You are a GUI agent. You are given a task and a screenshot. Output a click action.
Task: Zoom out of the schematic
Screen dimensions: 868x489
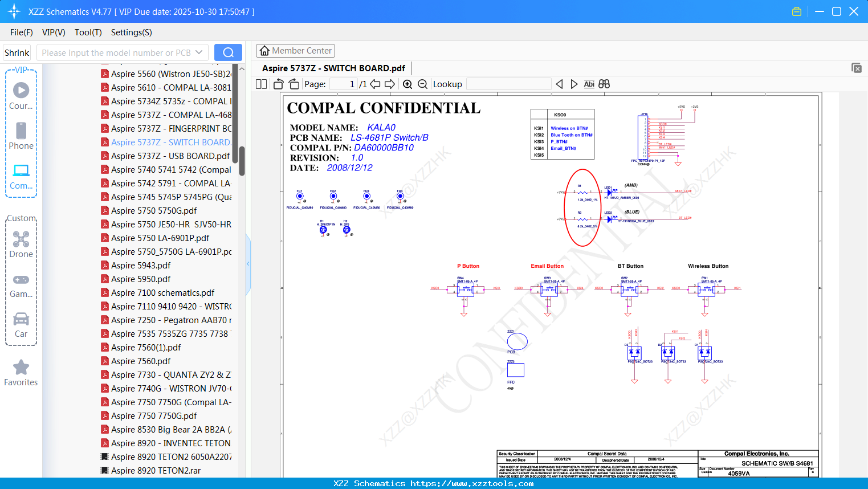click(422, 84)
